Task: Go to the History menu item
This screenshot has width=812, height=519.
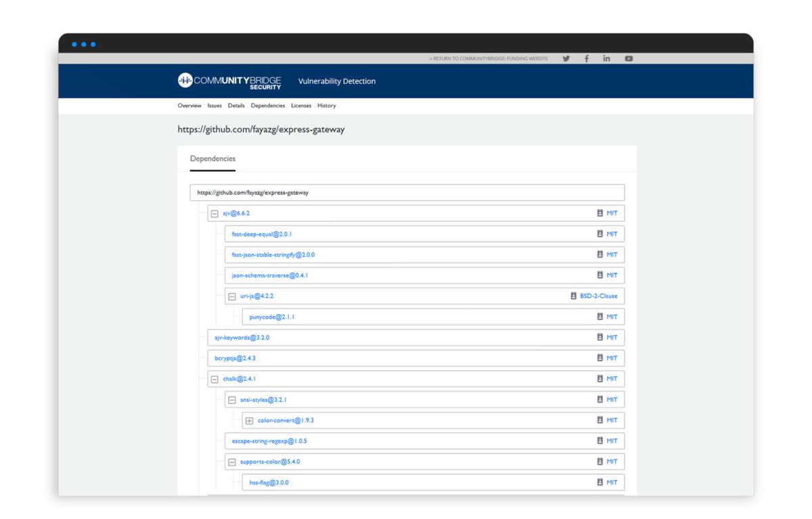Action: coord(326,106)
